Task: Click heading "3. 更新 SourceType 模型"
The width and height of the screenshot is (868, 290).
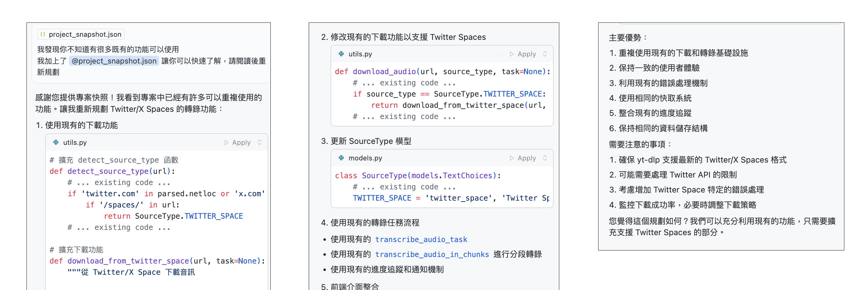Action: (x=366, y=141)
